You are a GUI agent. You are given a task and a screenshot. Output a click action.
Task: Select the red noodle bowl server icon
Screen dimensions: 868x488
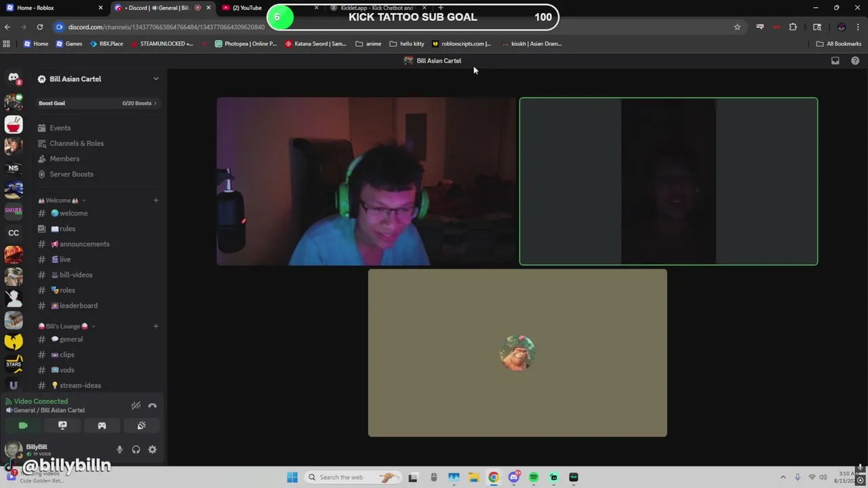click(x=14, y=125)
